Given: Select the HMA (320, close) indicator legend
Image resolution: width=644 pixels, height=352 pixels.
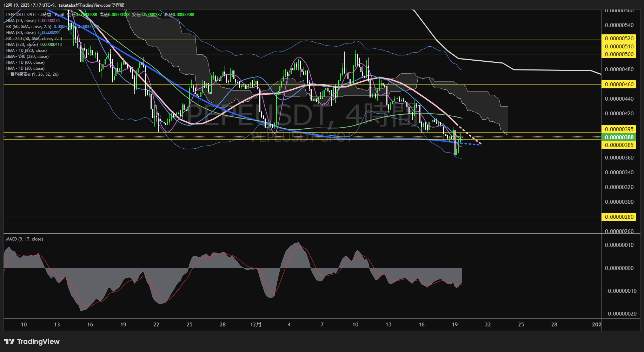Looking at the screenshot, I should point(22,45).
